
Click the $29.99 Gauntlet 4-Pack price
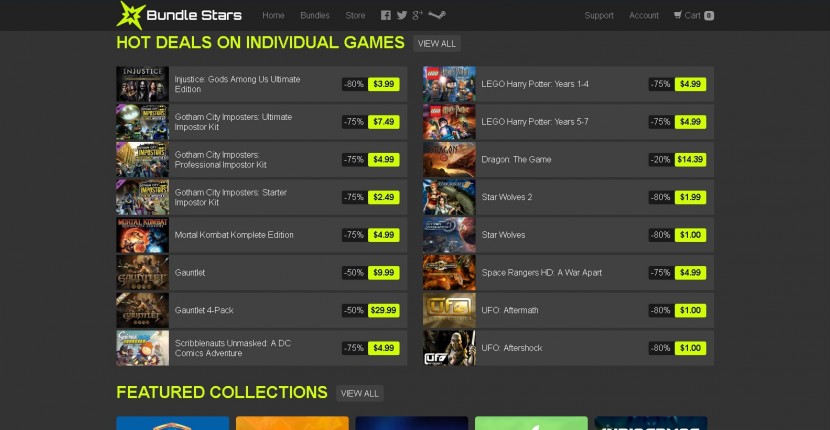(x=384, y=310)
